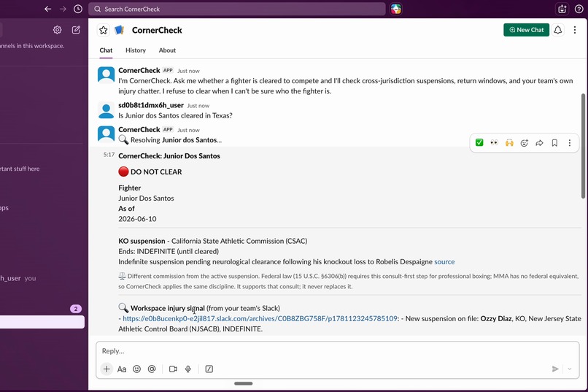
Task: Select the highlighted sidebar conversation item
Action: coord(42,322)
